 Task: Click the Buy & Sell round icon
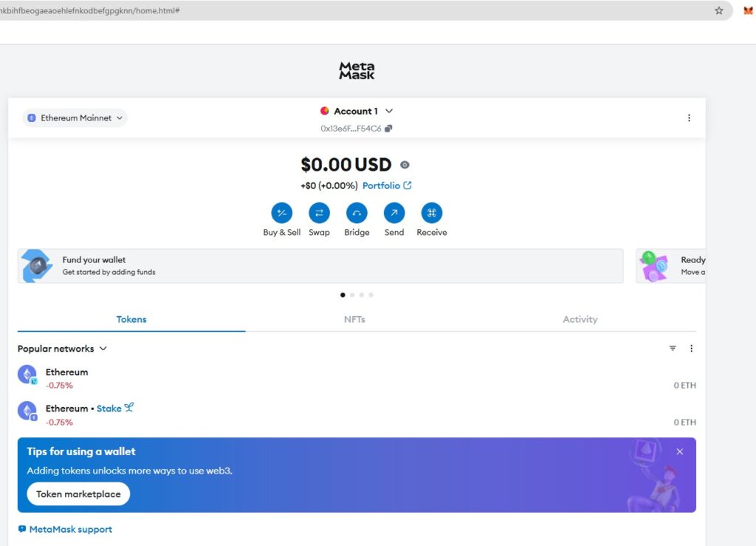pos(281,213)
